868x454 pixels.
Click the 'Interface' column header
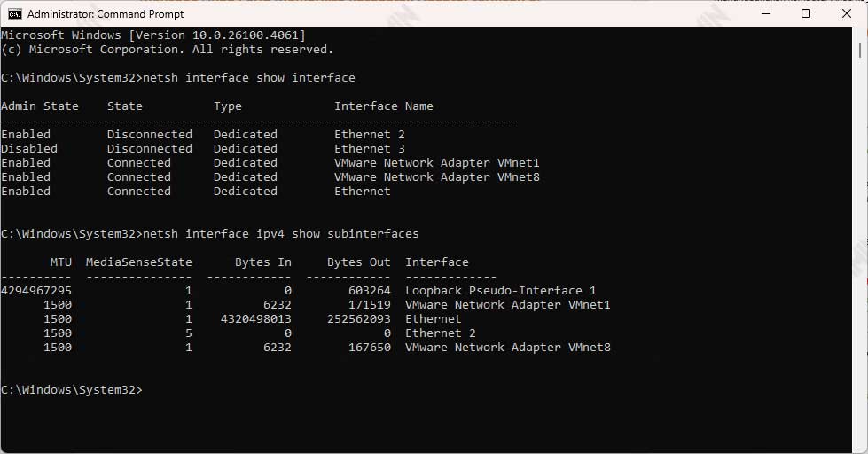(x=437, y=262)
